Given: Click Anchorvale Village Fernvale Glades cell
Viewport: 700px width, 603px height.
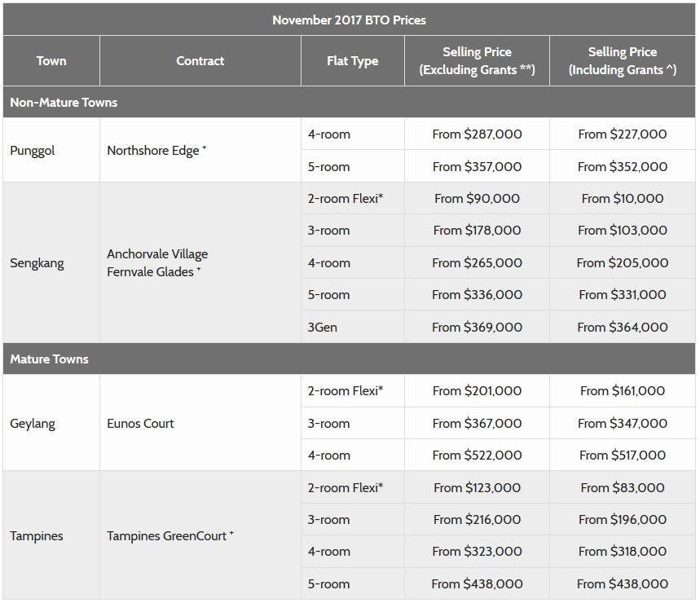Looking at the screenshot, I should click(157, 263).
